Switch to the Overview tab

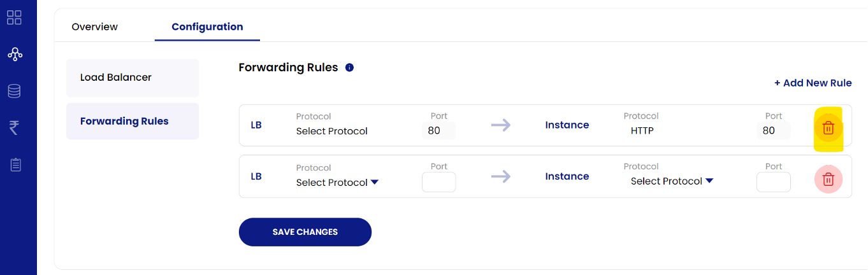94,27
